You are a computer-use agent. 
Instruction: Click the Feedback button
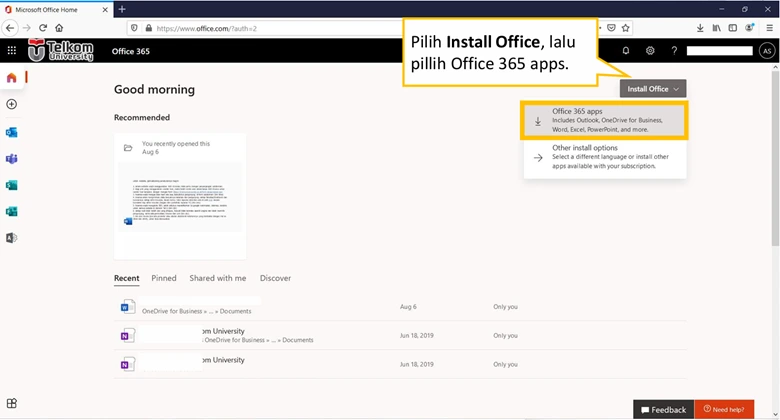pyautogui.click(x=663, y=410)
